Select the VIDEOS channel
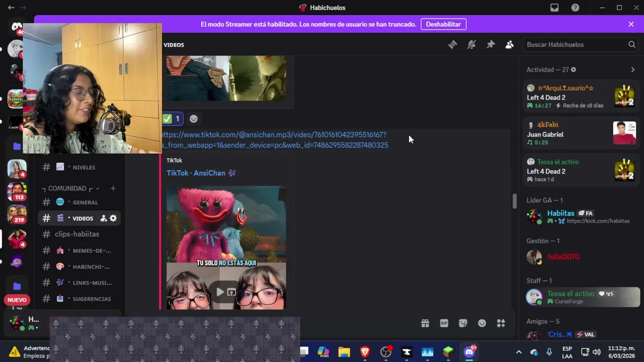 pos(79,218)
